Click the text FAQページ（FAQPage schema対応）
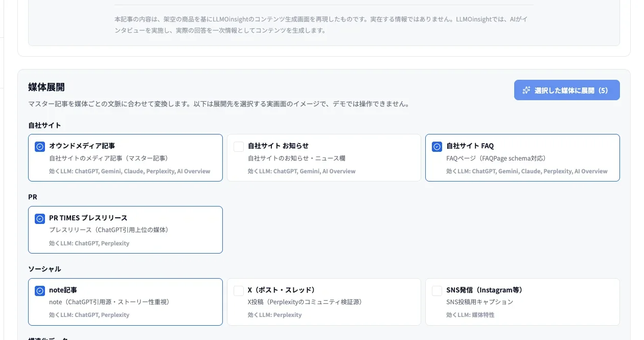The height and width of the screenshot is (340, 644). [x=496, y=158]
